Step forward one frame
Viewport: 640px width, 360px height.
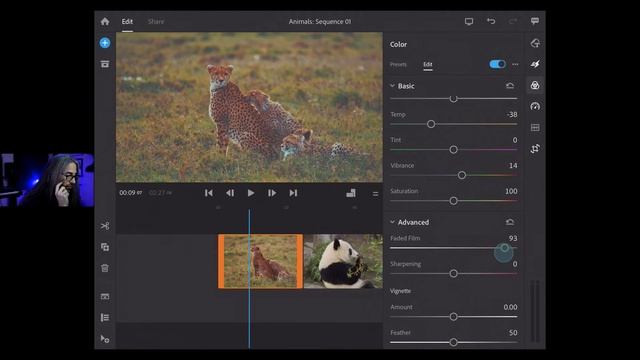(272, 193)
